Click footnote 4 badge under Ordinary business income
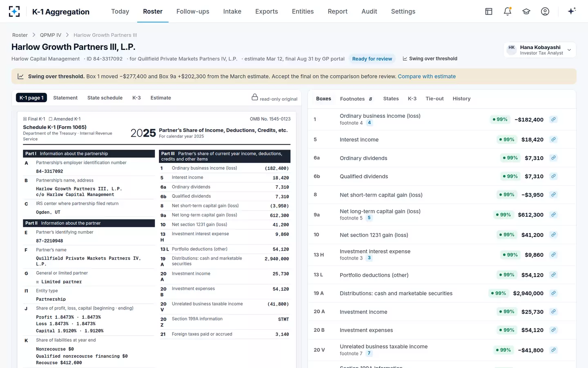Viewport: 588px width, 368px height. tap(369, 123)
